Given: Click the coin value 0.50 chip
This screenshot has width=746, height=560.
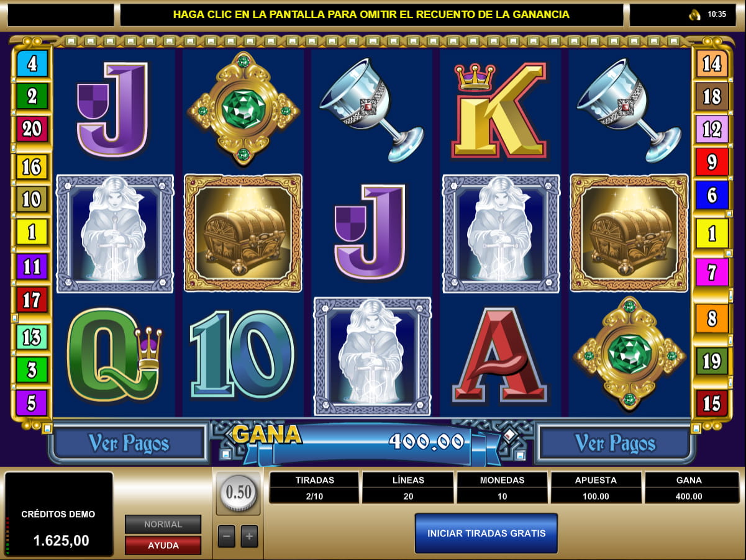Looking at the screenshot, I should pos(239,493).
